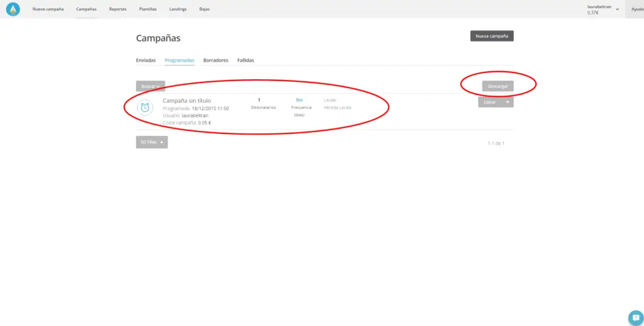This screenshot has width=644, height=326.
Task: Go to Reportes in the top menu
Action: point(118,9)
